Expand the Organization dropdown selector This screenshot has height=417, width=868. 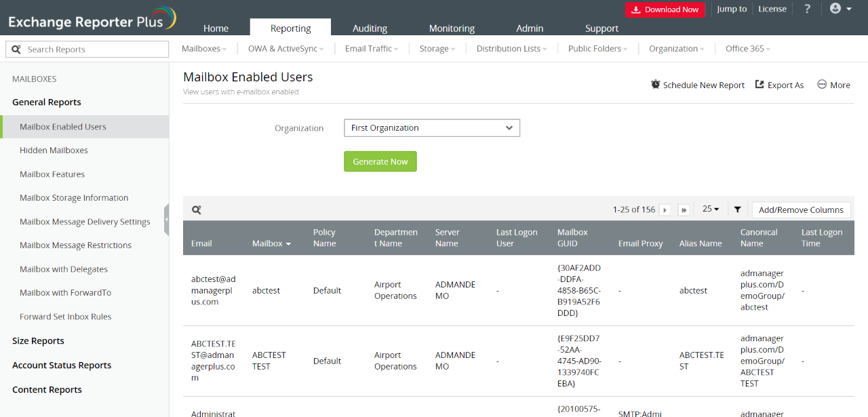point(431,128)
